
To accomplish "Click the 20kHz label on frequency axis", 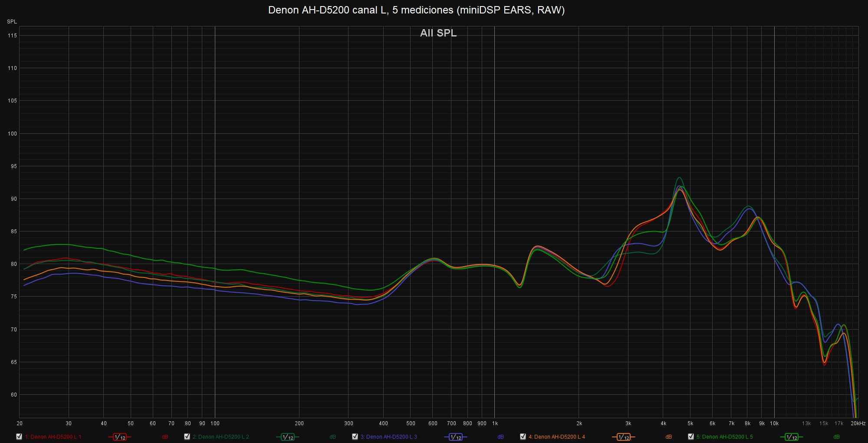I will 858,423.
